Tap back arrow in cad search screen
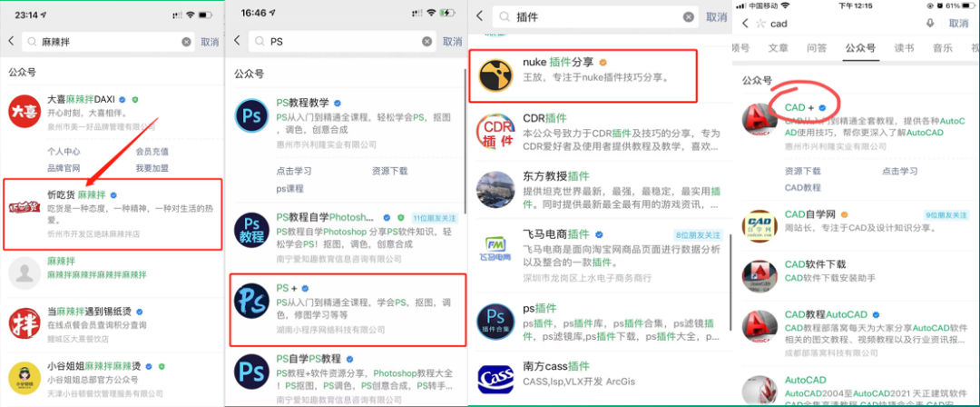Screen dimensions: 980x407 745,24
